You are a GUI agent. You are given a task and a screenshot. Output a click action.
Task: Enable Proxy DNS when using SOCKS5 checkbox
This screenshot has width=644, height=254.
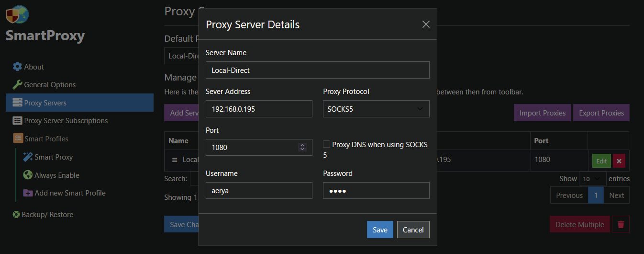(327, 144)
